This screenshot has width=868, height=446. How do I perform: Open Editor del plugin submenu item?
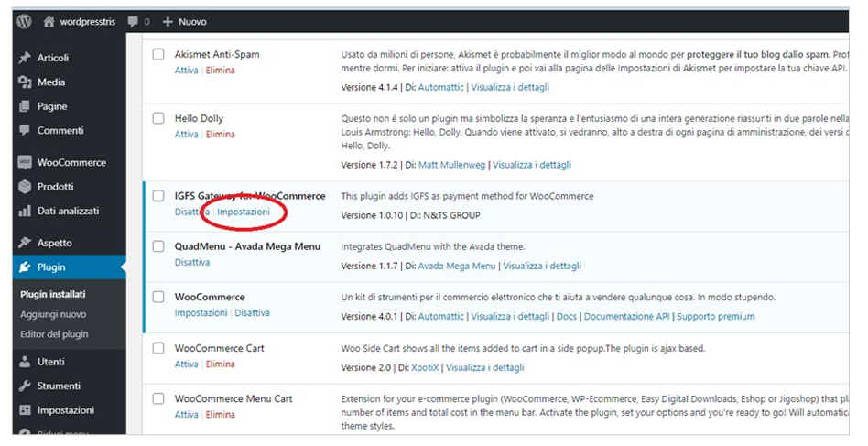[54, 334]
